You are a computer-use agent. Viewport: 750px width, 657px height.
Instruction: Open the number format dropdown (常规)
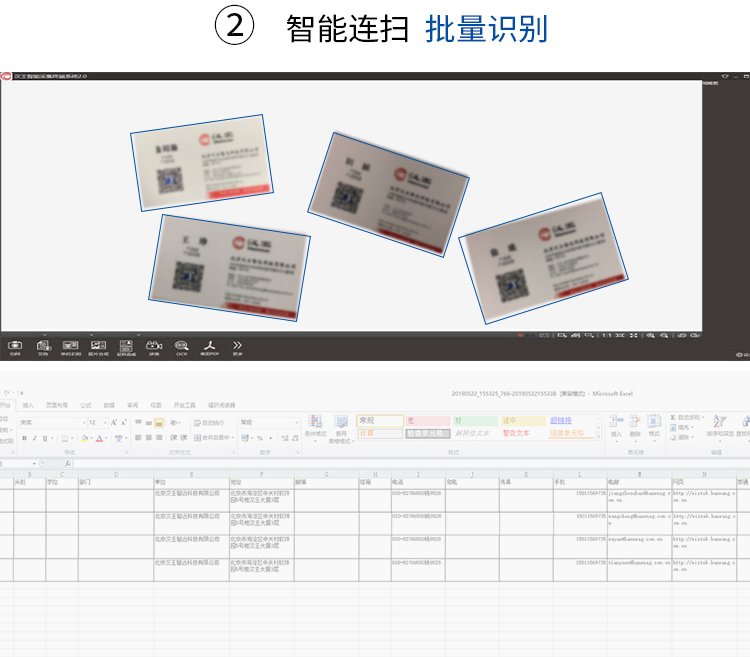[x=268, y=423]
